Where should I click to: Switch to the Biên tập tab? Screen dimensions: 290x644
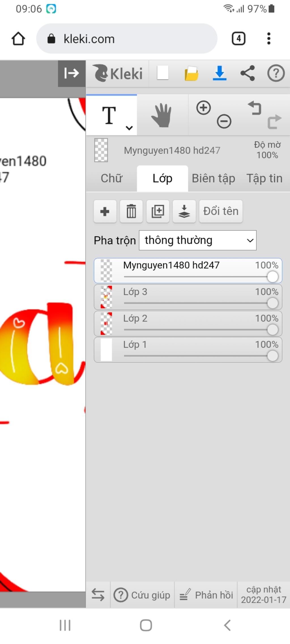pyautogui.click(x=213, y=179)
